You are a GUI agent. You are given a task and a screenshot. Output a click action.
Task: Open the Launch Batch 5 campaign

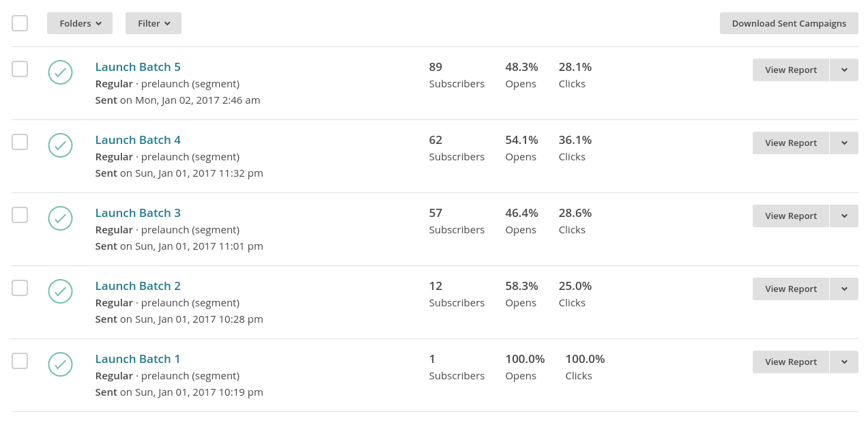coord(138,66)
